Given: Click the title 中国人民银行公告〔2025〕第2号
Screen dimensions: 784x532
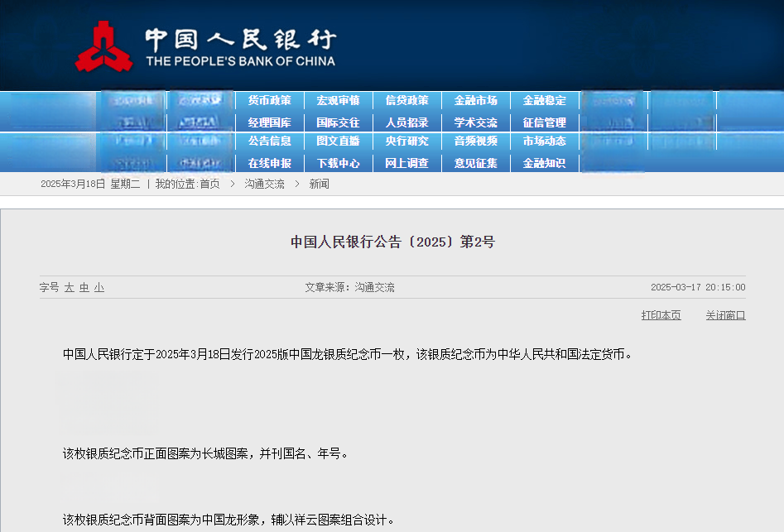Looking at the screenshot, I should pyautogui.click(x=392, y=242).
